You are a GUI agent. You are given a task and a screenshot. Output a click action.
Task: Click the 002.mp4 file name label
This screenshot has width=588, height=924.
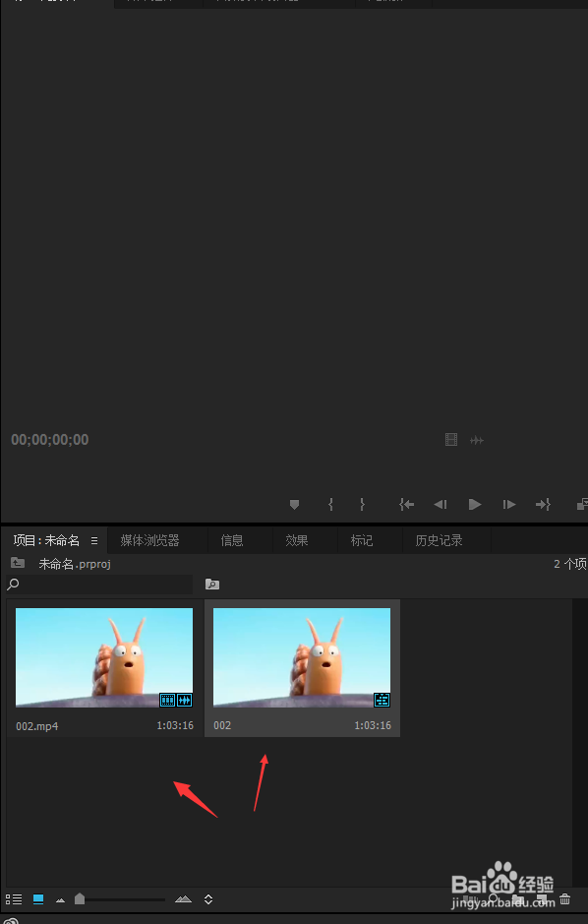[x=37, y=726]
